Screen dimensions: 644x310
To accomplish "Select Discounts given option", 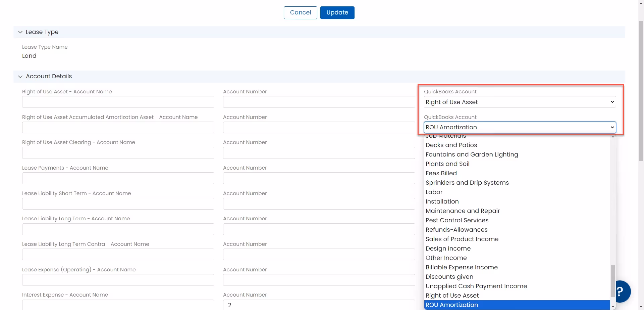I will [517, 277].
